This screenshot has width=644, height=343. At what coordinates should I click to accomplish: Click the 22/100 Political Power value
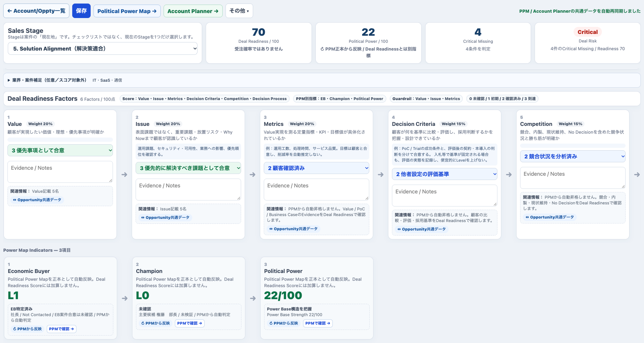coord(283,295)
